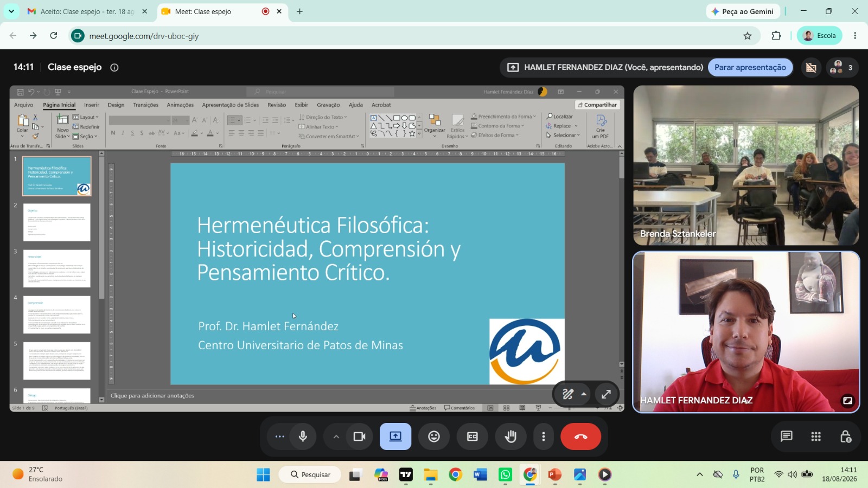Open the Meet activities grid icon
The width and height of the screenshot is (868, 488).
click(816, 436)
